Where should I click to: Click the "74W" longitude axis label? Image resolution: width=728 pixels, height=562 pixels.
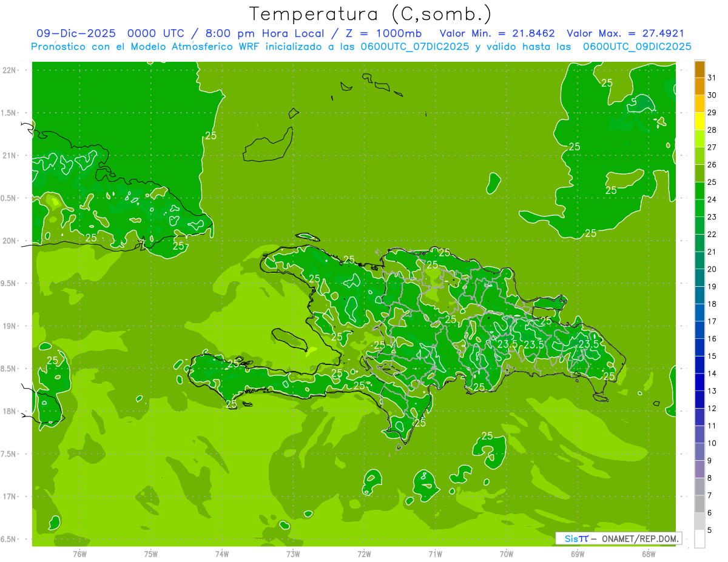(222, 554)
